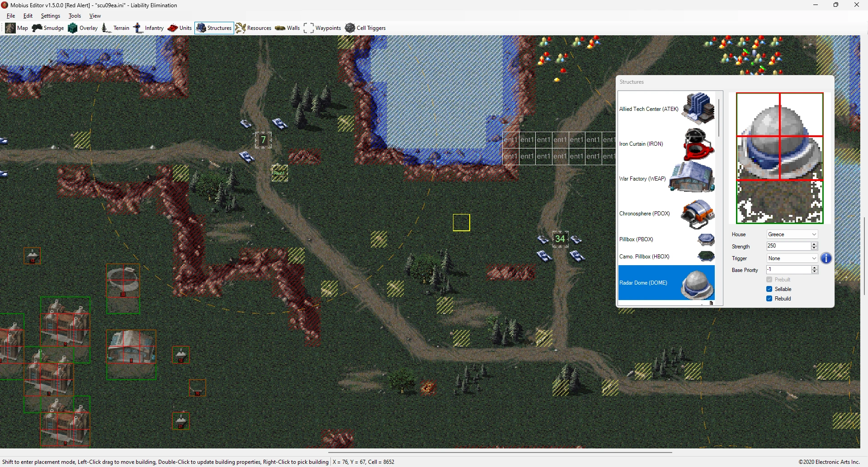This screenshot has height=467, width=868.
Task: Click the Base Priority value field
Action: [789, 270]
